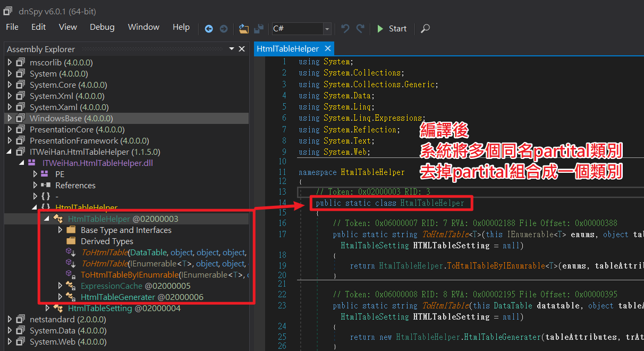Select PresentationCore (4.0.0.0) in tree
The height and width of the screenshot is (351, 644).
pyautogui.click(x=77, y=129)
